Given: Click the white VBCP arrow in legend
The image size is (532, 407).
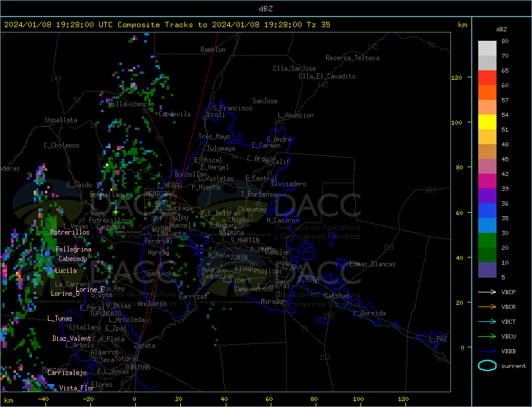Looking at the screenshot, I should click(x=487, y=292).
